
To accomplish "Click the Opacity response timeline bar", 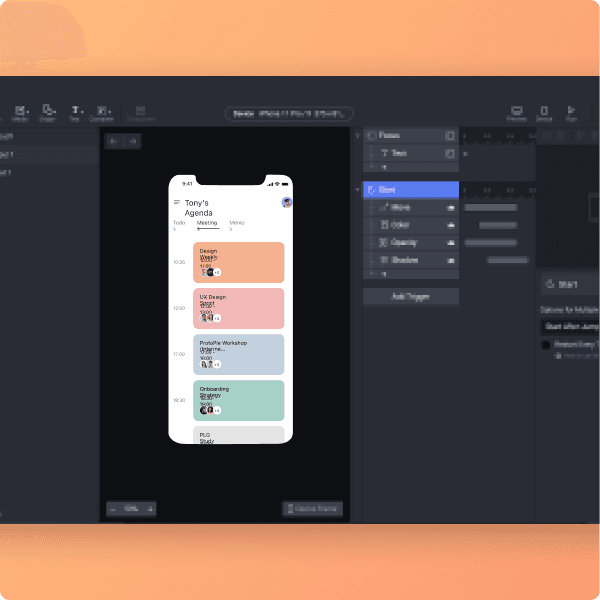I will click(x=491, y=243).
